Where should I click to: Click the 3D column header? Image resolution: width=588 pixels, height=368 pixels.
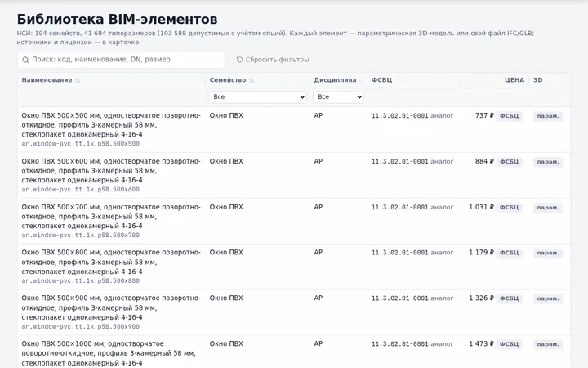537,80
